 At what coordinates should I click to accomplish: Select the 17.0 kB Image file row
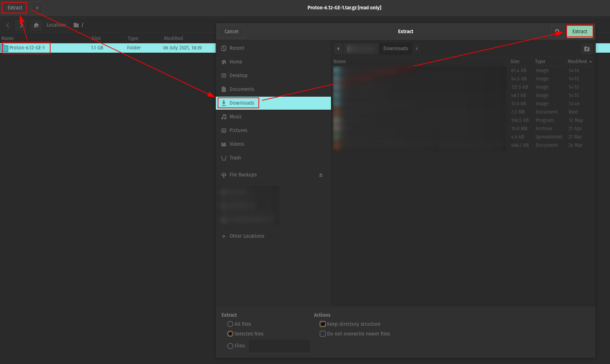pos(463,104)
